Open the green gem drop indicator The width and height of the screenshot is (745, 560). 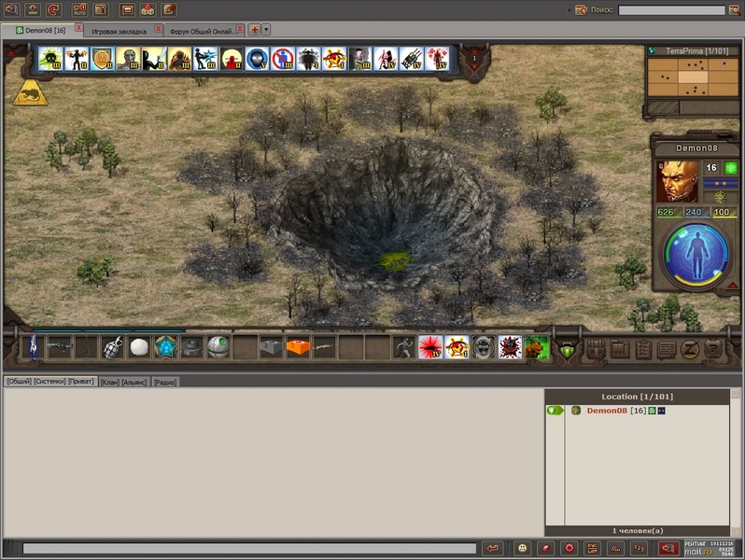pyautogui.click(x=567, y=352)
